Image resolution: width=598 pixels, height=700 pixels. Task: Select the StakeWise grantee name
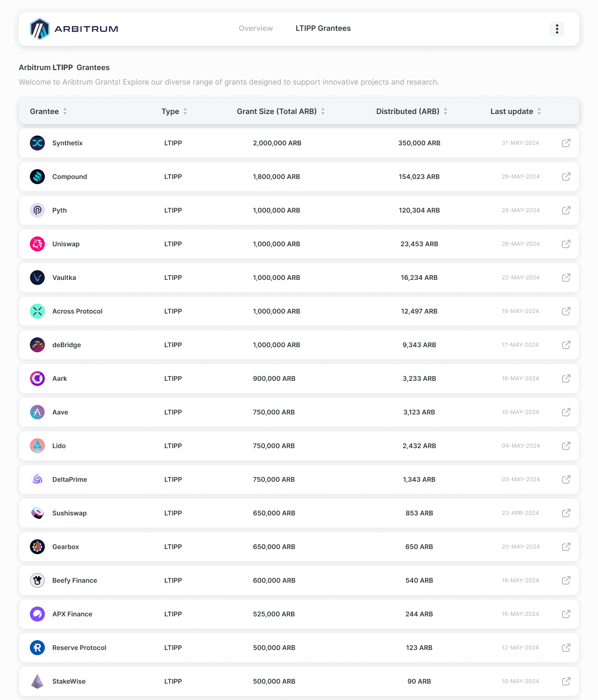69,681
